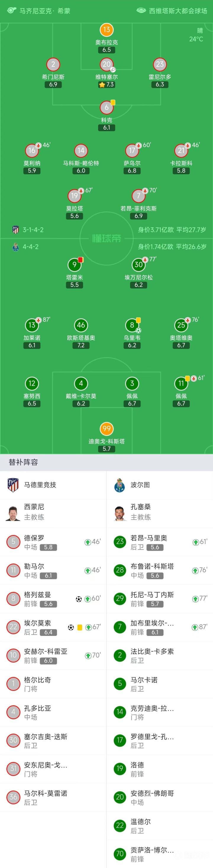Open Porto head coach's profile photo
This screenshot has width=213, height=868.
(120, 513)
